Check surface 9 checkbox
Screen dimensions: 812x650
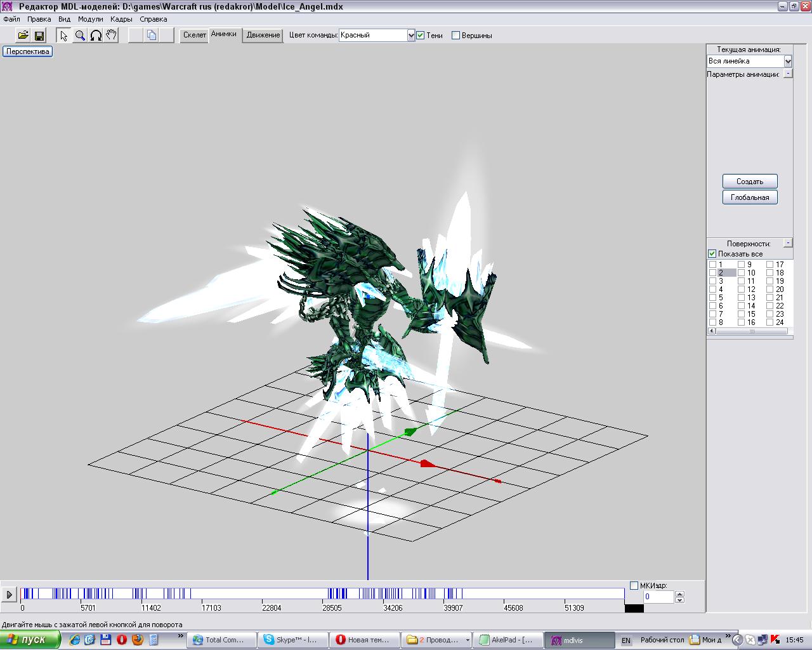[741, 265]
